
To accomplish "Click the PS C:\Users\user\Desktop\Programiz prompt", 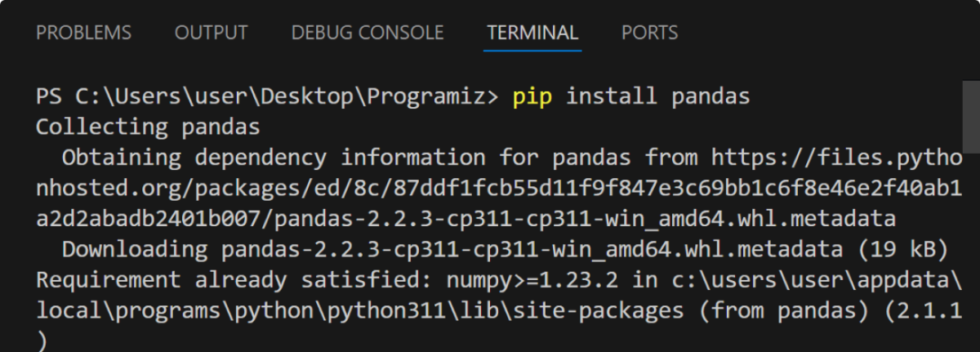I will [266, 96].
